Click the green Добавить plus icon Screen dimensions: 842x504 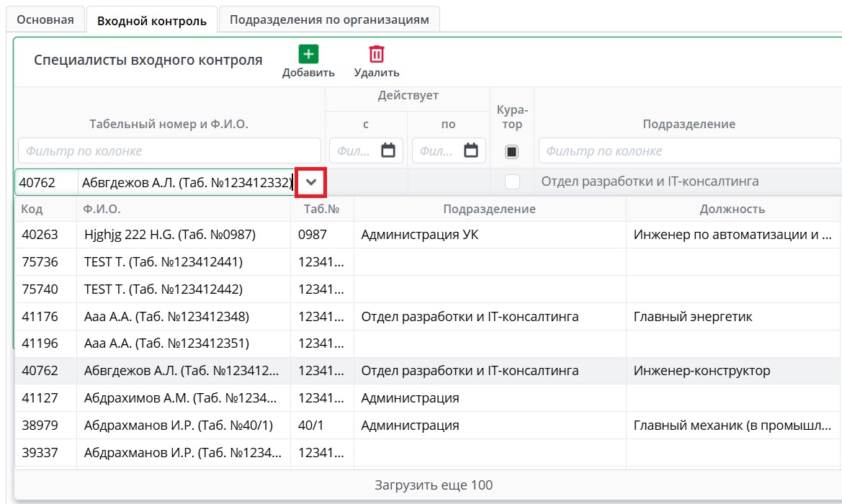(x=308, y=55)
